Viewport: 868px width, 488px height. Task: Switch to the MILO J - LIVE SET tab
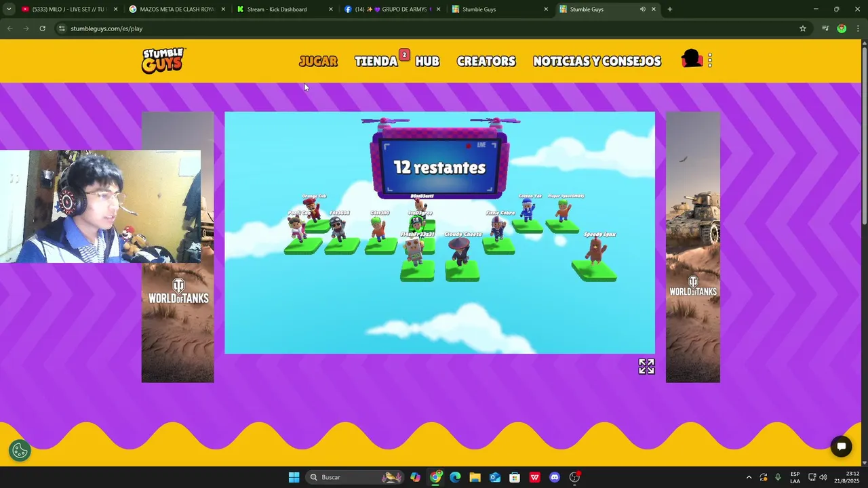[x=68, y=9]
